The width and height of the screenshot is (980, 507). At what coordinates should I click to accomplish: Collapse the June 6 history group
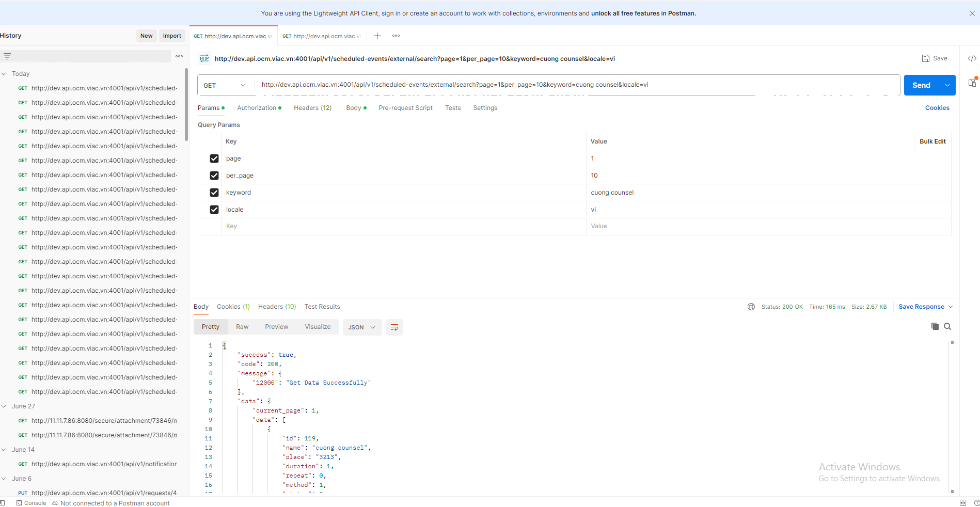(4, 479)
